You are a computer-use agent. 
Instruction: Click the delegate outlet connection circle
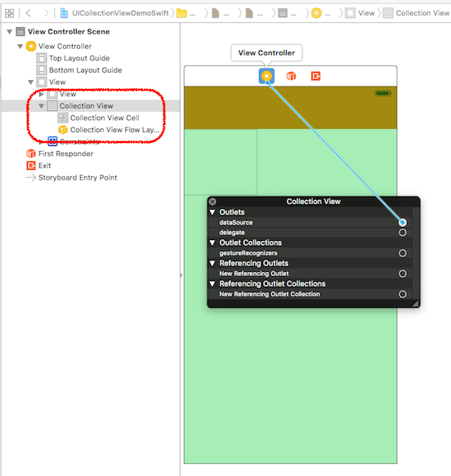[403, 233]
